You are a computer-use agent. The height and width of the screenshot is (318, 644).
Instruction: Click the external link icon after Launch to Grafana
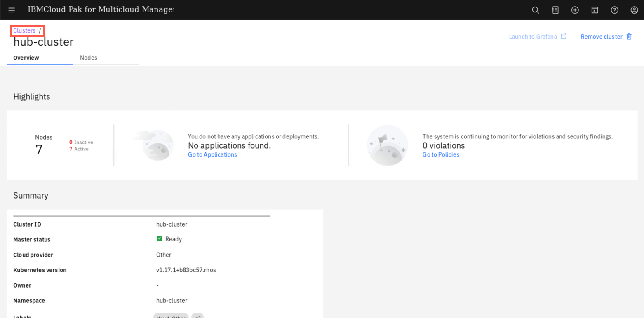(x=564, y=36)
